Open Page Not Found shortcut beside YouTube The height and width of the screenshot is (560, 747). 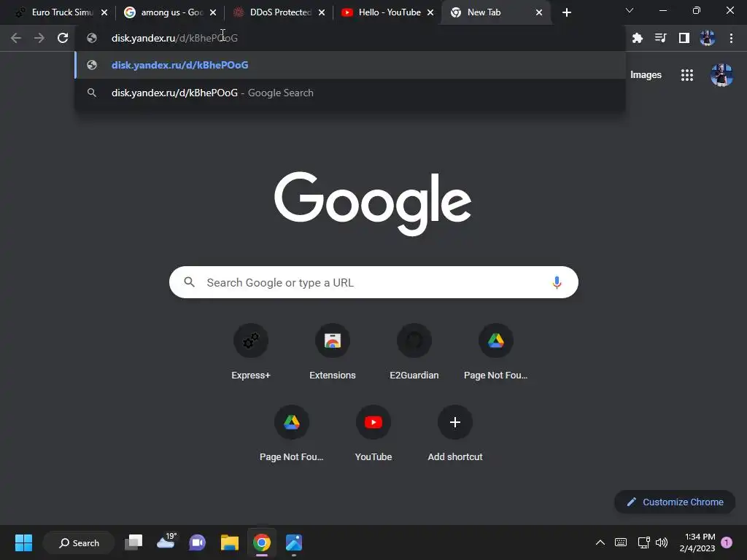[292, 434]
